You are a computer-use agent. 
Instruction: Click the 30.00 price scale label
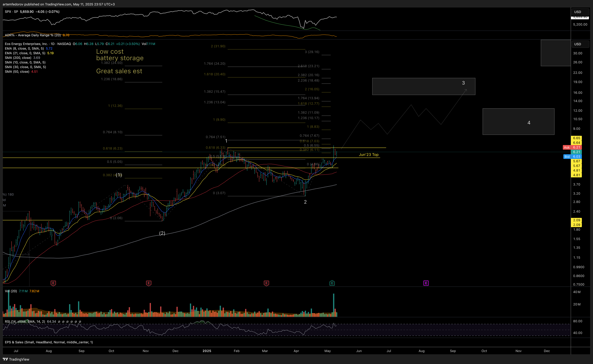pyautogui.click(x=578, y=53)
